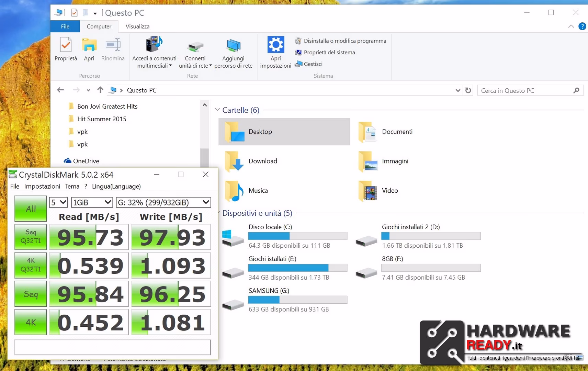Click the OneDrive item in navigation pane
The height and width of the screenshot is (371, 588).
tap(81, 161)
